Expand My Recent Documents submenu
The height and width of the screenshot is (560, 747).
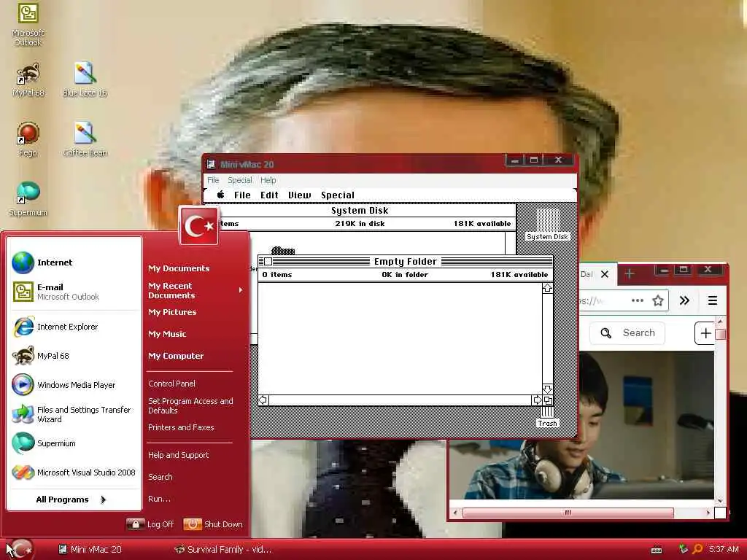(x=196, y=290)
